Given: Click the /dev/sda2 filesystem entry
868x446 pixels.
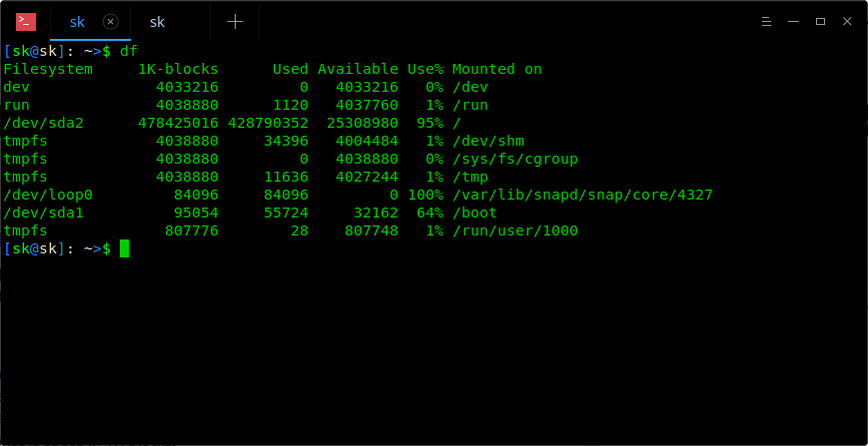Looking at the screenshot, I should coord(43,123).
